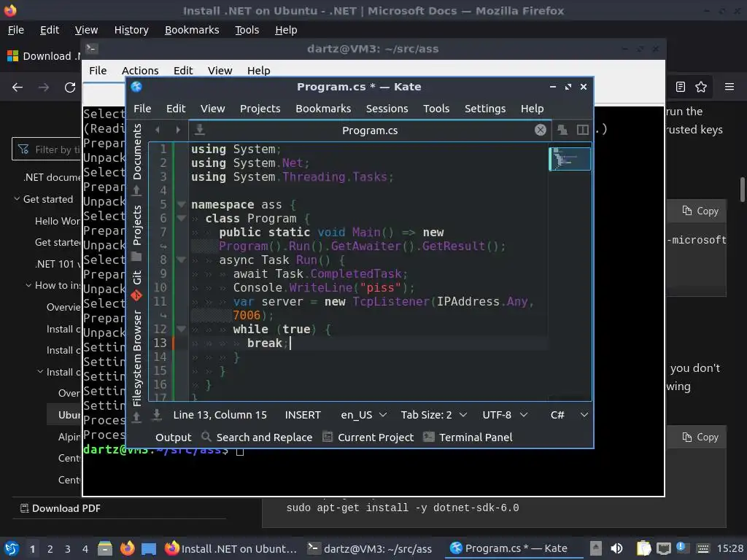Toggle INSERT mode in status bar
747x560 pixels.
[303, 415]
